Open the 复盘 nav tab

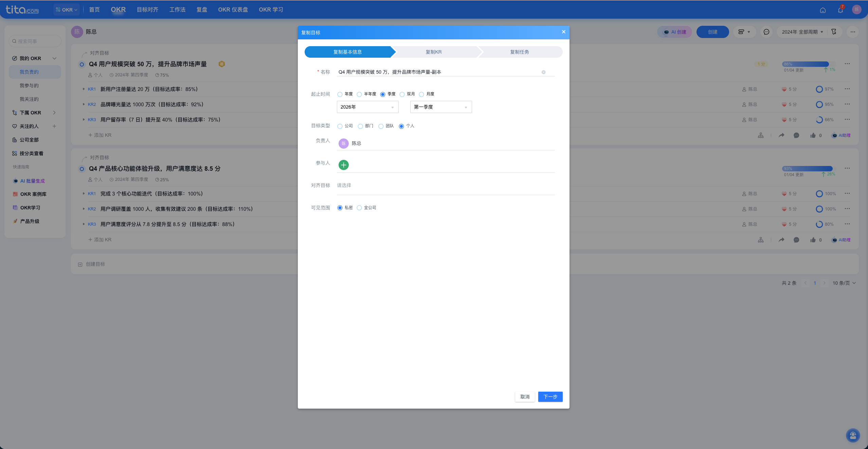coord(202,10)
